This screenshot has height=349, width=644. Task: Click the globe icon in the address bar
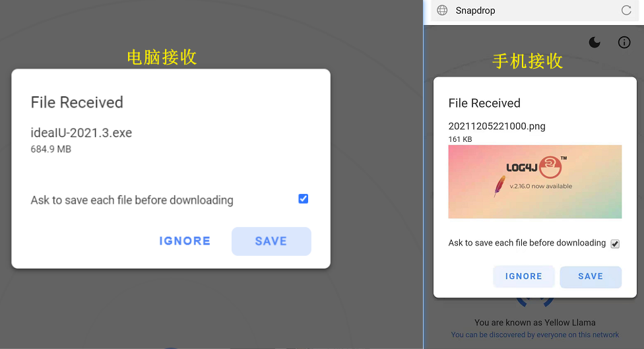pos(442,11)
